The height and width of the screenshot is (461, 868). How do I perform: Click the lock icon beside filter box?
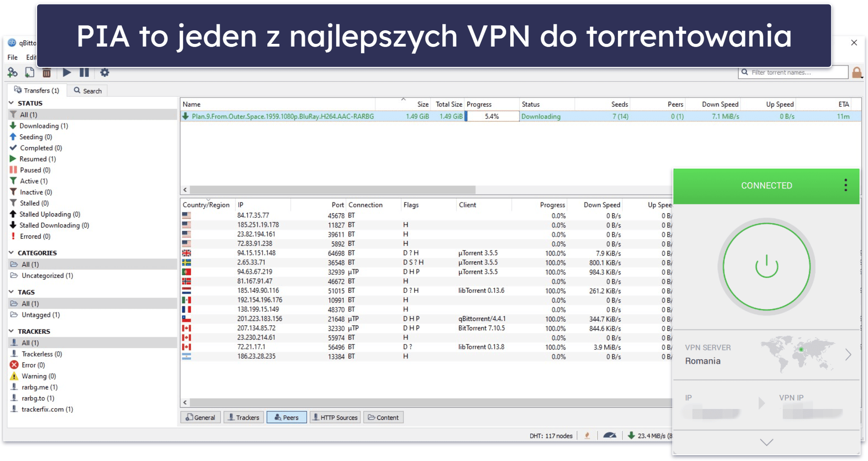[857, 72]
